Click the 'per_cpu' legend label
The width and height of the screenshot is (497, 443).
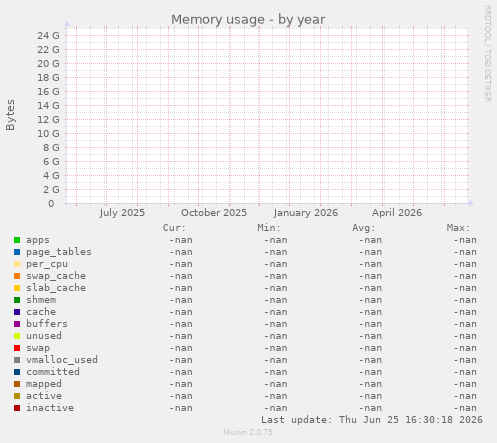[x=47, y=264]
